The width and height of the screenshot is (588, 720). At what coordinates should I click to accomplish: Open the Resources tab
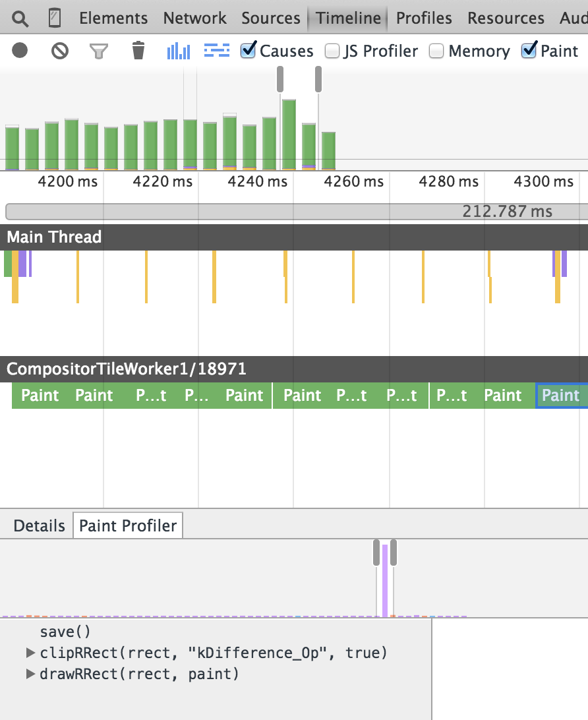506,18
